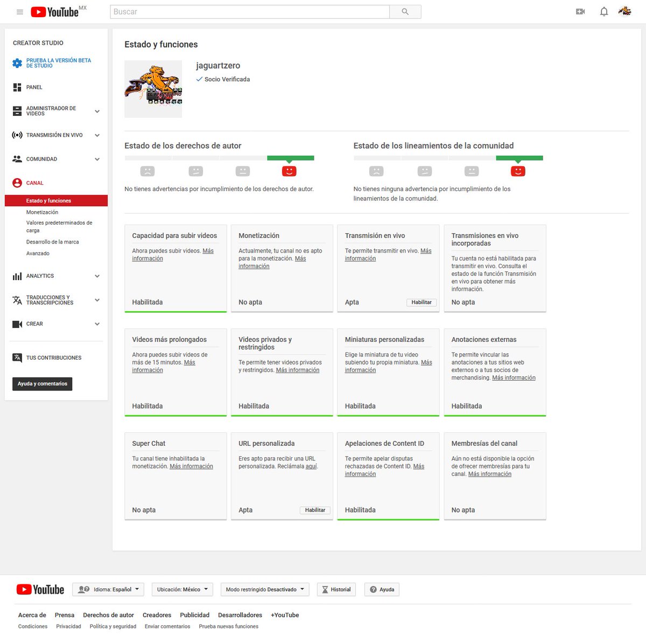Click Habilitar for URL personalizada
Image resolution: width=646 pixels, height=644 pixels.
315,510
